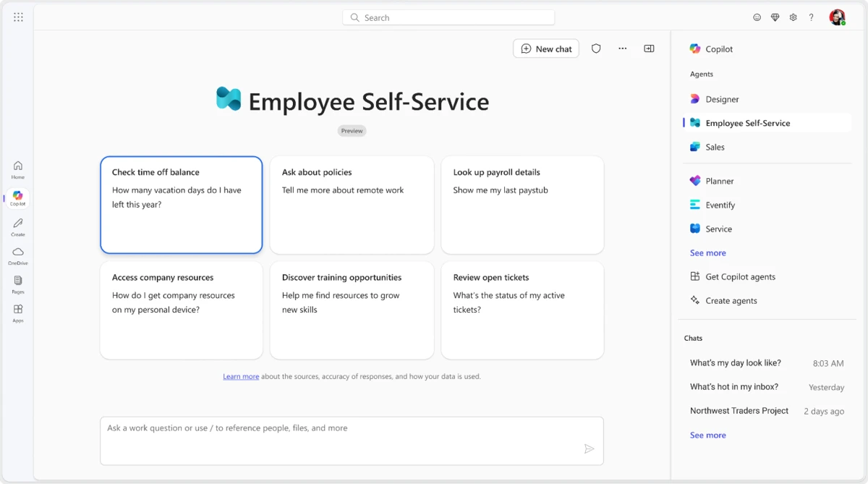
Task: Open Settings with the gear icon
Action: click(793, 17)
